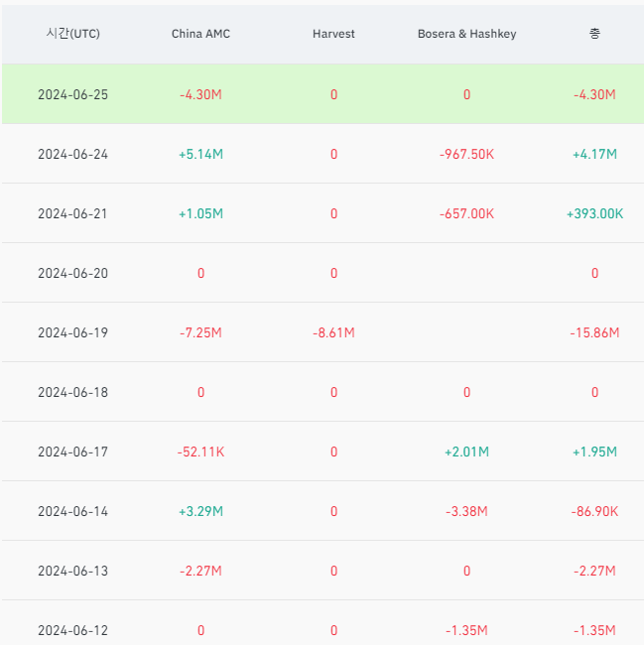Click Bosera & Hashkey -1.35M on 2024-06-12
The image size is (644, 645).
(466, 630)
